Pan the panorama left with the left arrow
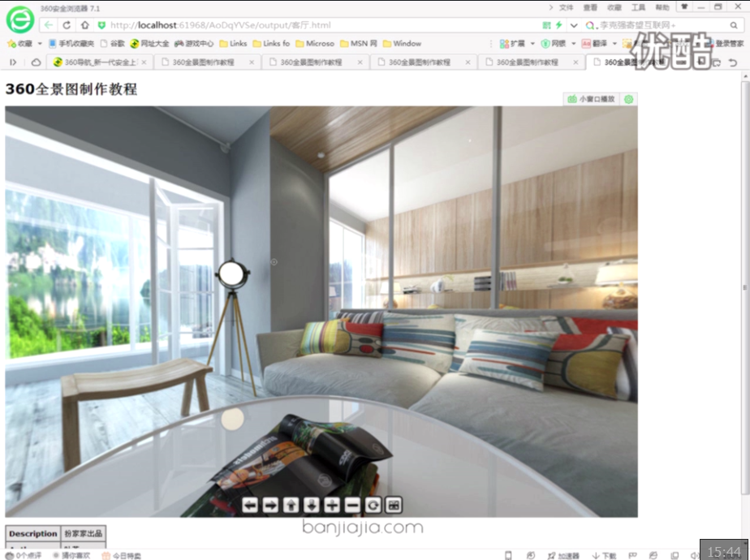The image size is (750, 560). coord(250,505)
